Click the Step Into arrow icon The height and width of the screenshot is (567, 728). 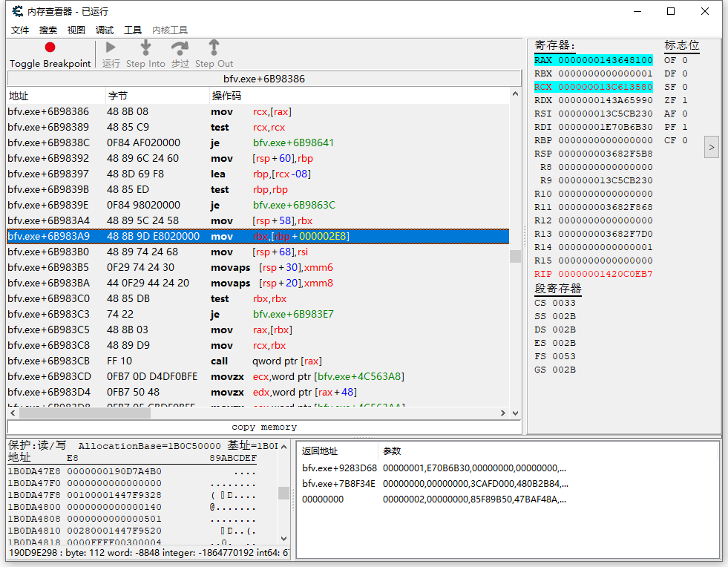tap(145, 47)
